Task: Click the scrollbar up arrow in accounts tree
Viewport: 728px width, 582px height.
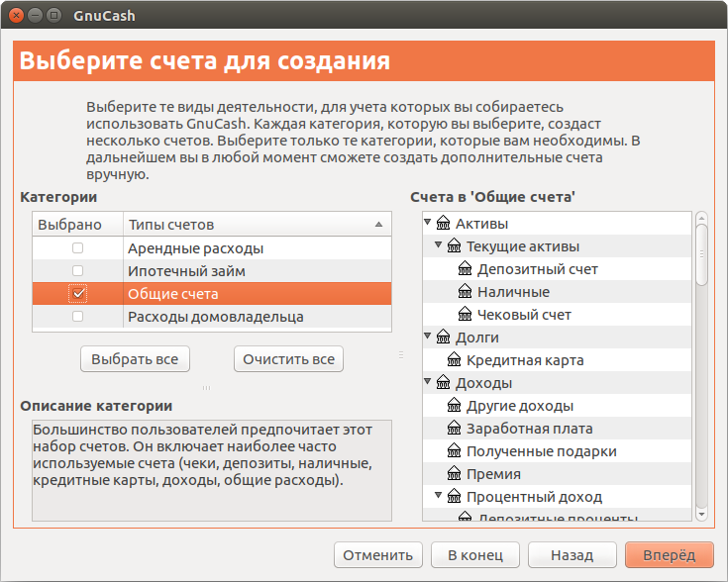Action: click(701, 217)
